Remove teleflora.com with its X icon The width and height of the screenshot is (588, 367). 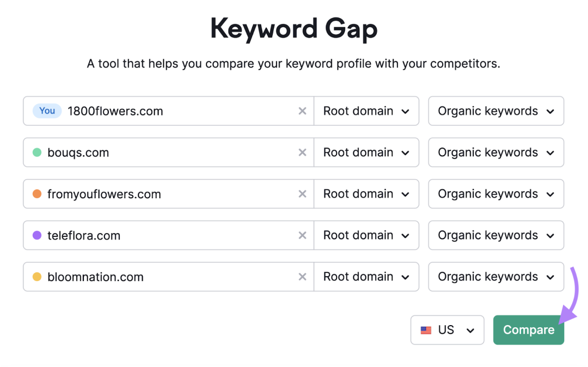coord(302,235)
